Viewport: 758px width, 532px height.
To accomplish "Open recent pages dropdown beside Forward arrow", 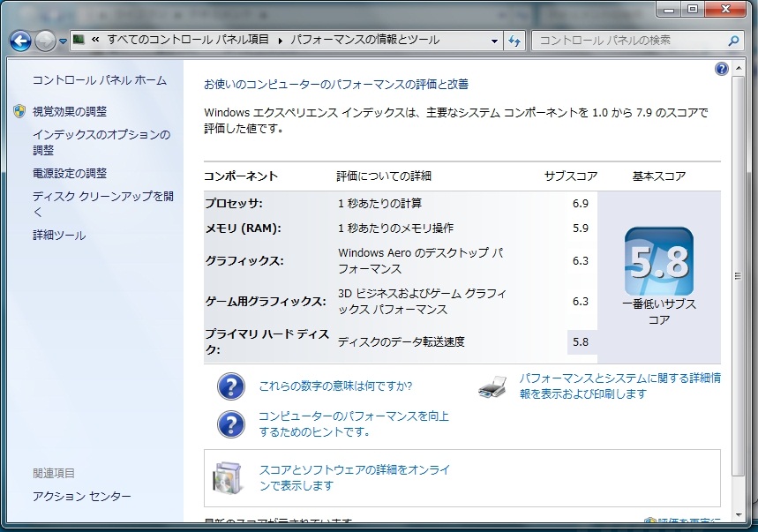I will coord(63,41).
